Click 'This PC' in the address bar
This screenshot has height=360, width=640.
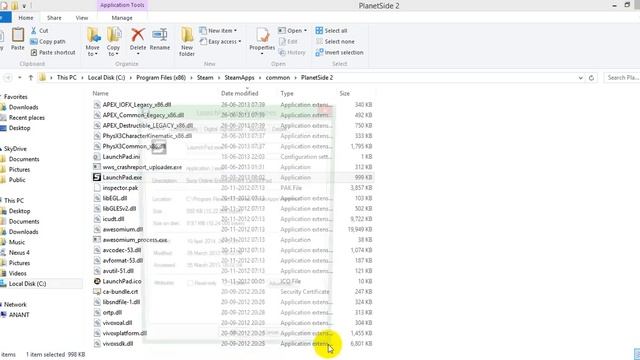67,78
